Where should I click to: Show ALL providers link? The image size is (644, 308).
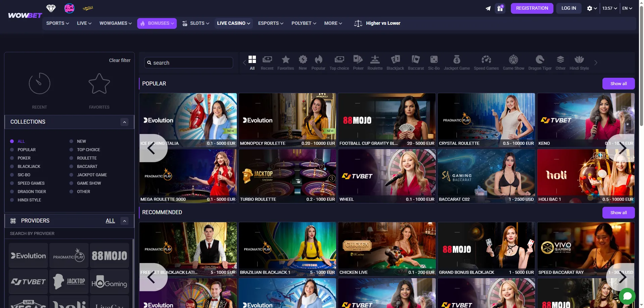[x=110, y=221]
